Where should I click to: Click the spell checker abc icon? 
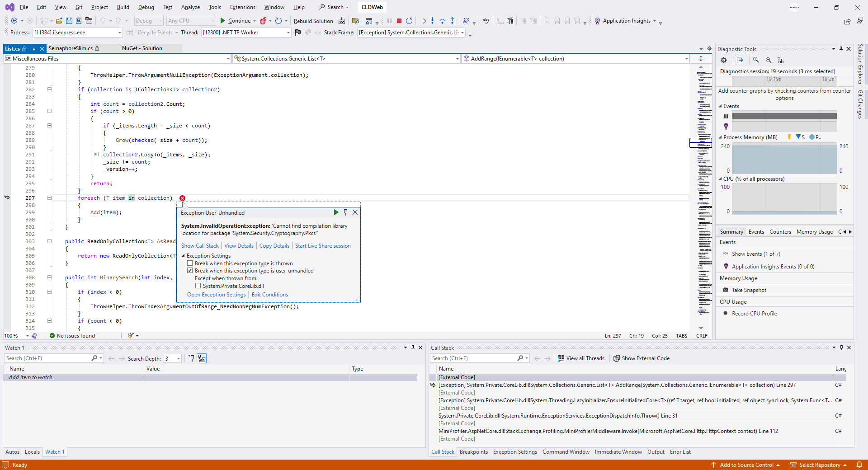486,21
